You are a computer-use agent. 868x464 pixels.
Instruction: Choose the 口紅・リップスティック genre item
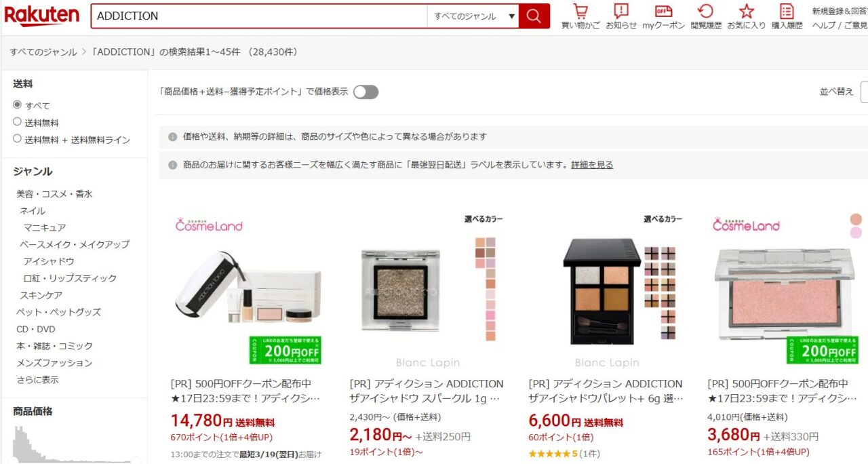point(70,278)
